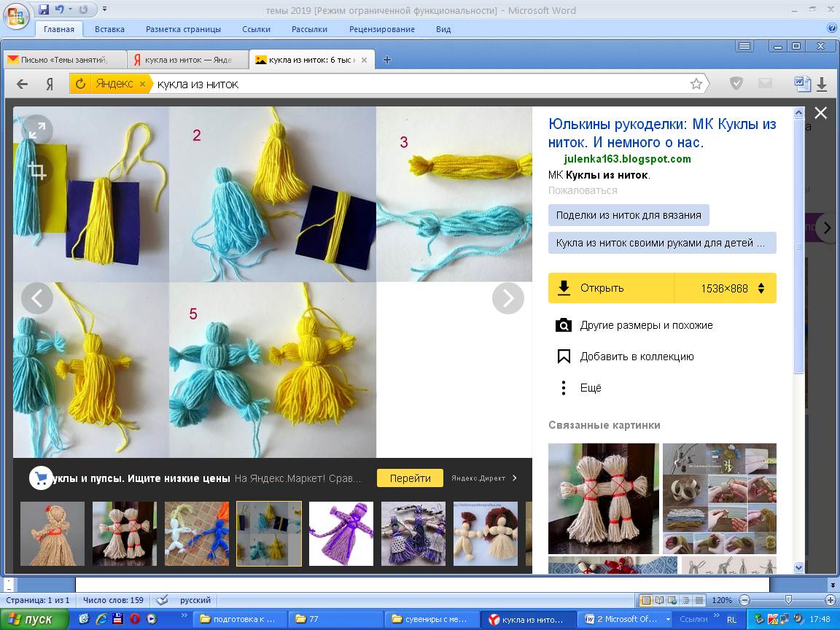Open the Вставка ribbon tab

pos(109,29)
